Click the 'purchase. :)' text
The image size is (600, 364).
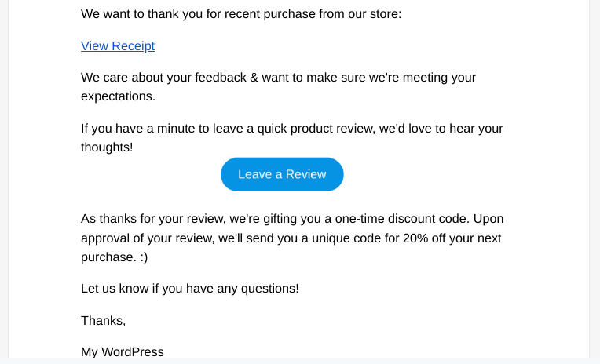(x=115, y=257)
